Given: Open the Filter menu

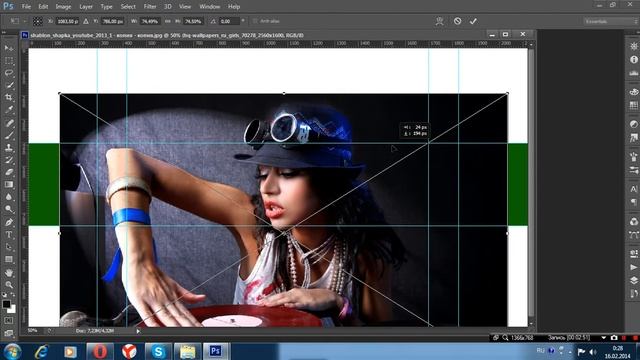Looking at the screenshot, I should pyautogui.click(x=150, y=7).
